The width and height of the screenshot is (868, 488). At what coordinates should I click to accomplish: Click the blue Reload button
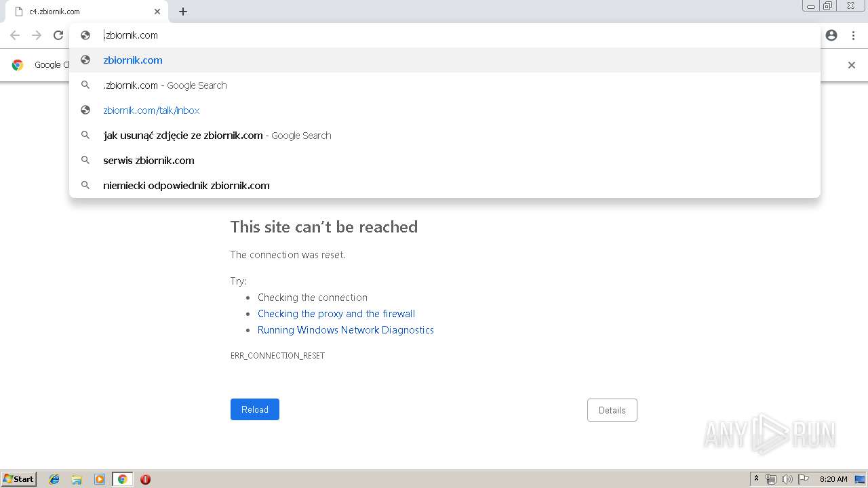[255, 409]
